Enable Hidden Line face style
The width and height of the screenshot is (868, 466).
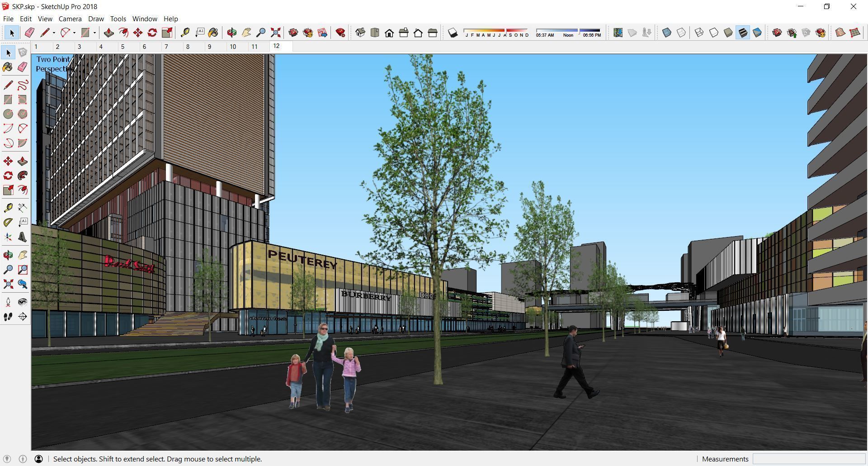pos(714,33)
